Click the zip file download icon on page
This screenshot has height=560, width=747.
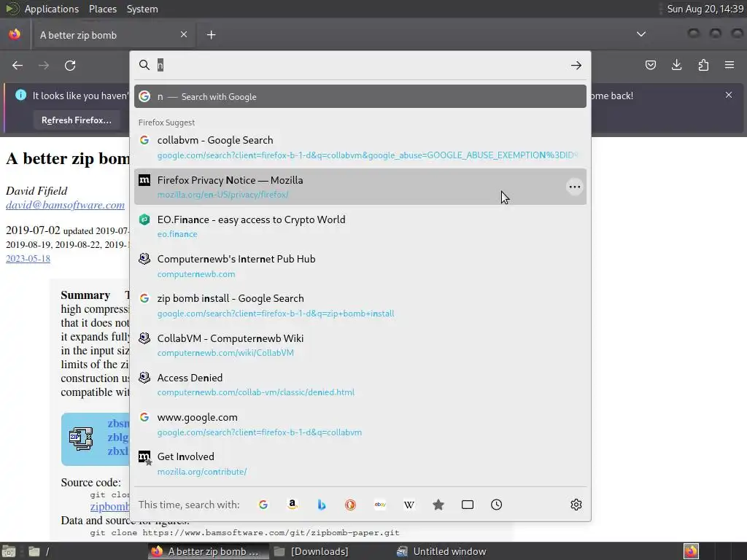coord(81,438)
